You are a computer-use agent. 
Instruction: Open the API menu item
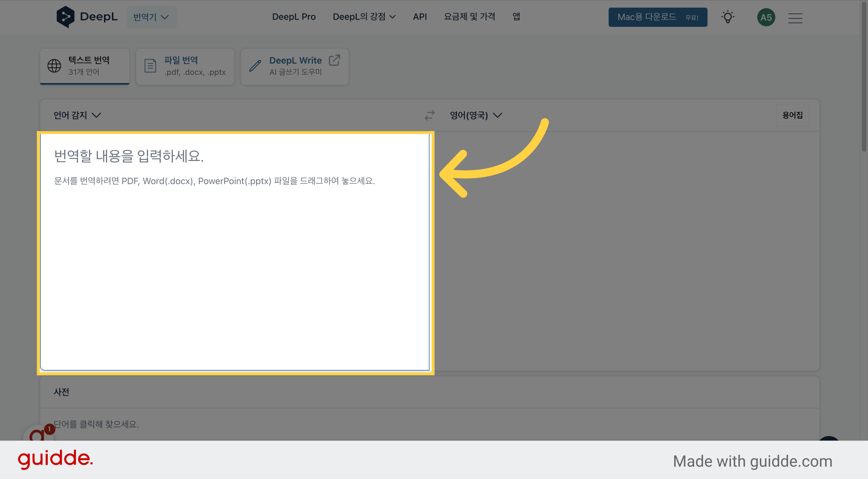420,16
